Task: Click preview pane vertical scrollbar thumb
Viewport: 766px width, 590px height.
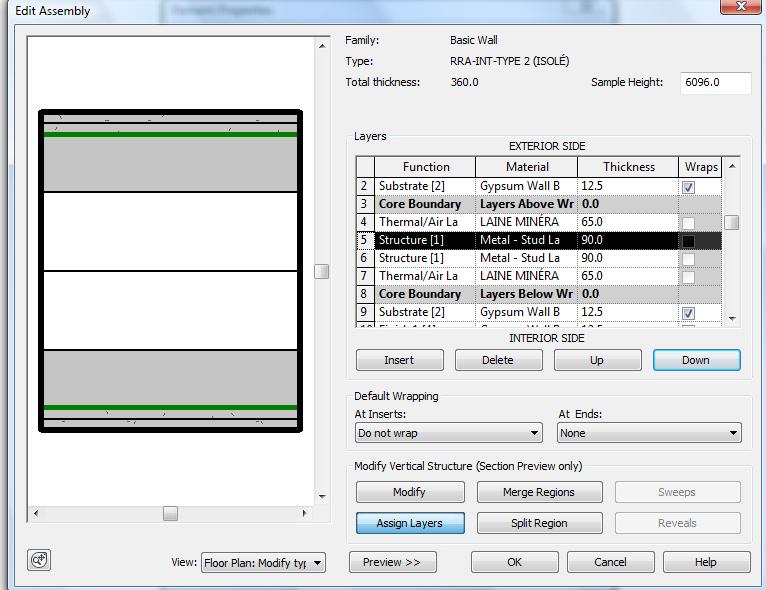Action: [321, 272]
